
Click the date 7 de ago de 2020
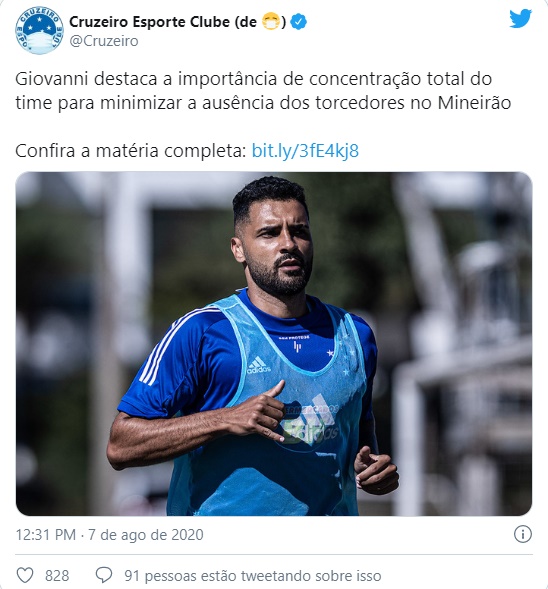click(x=146, y=535)
